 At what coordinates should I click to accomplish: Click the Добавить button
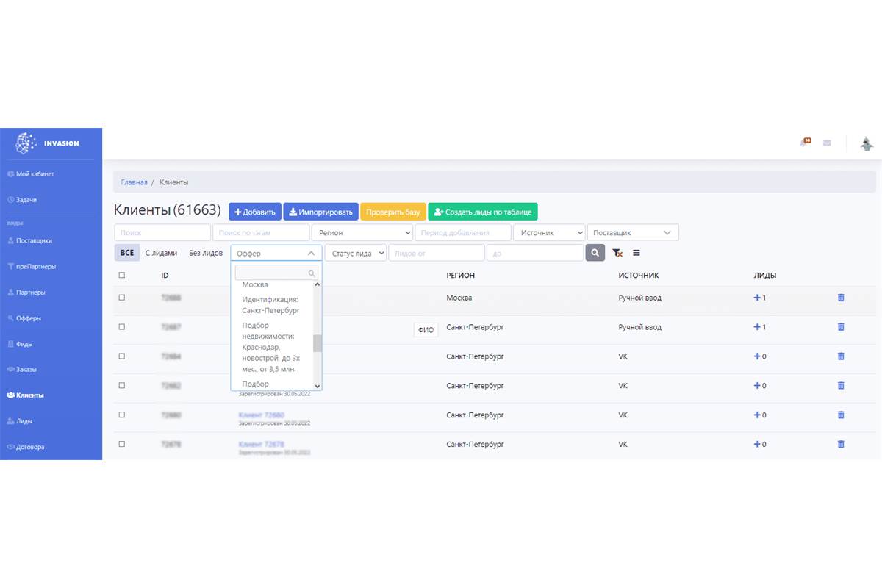[255, 212]
